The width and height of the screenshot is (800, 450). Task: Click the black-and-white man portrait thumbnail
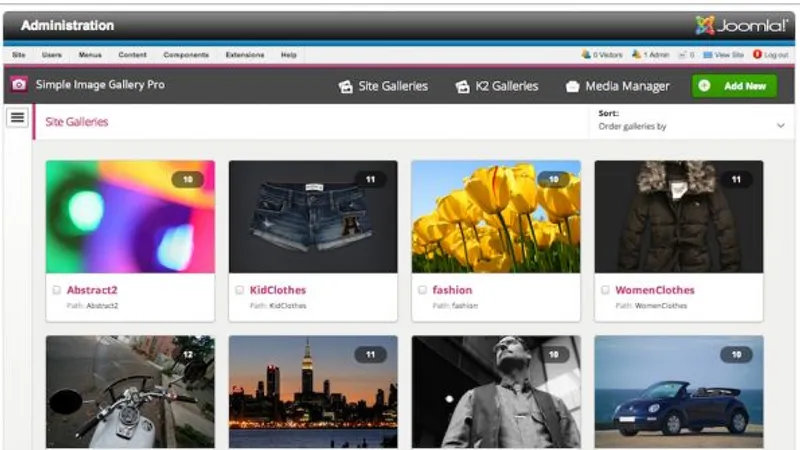click(x=496, y=391)
